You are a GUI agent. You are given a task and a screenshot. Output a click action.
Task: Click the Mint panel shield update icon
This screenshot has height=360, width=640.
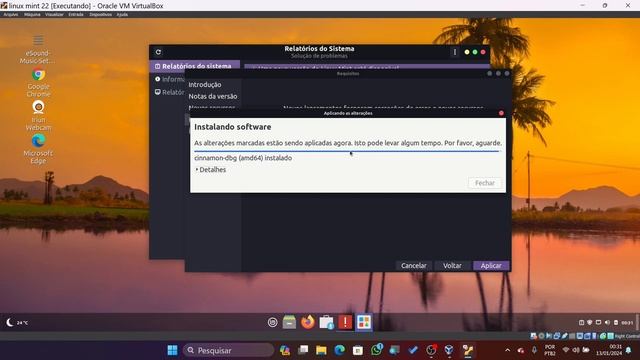click(x=590, y=322)
